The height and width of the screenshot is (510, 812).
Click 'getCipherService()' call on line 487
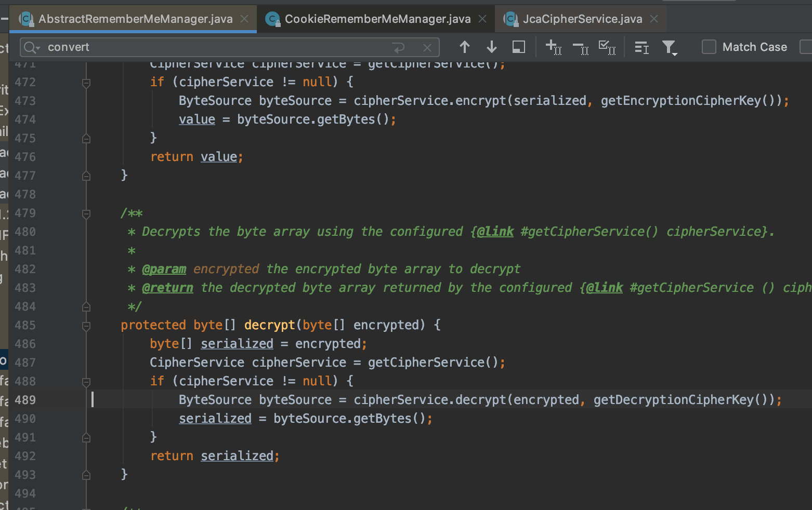coord(433,363)
